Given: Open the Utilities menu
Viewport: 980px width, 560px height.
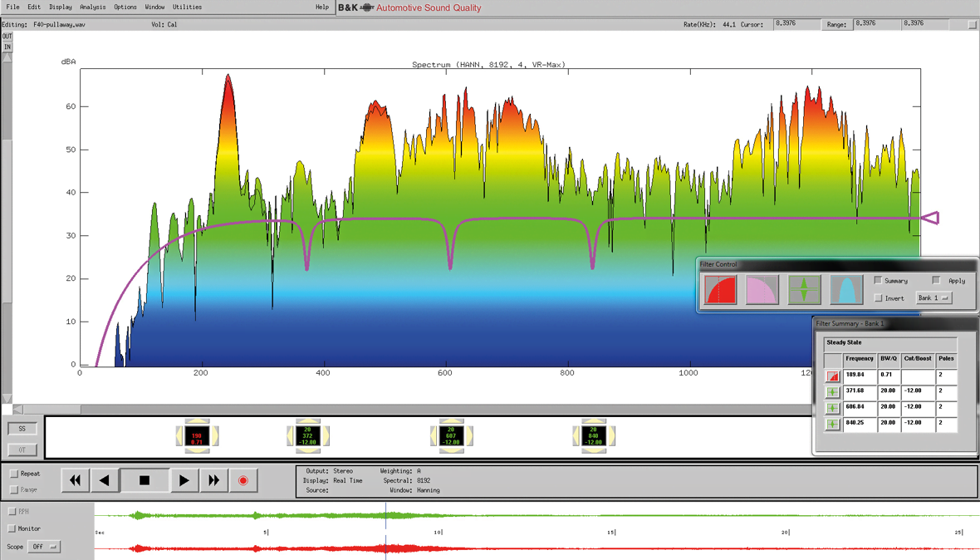Looking at the screenshot, I should (188, 7).
